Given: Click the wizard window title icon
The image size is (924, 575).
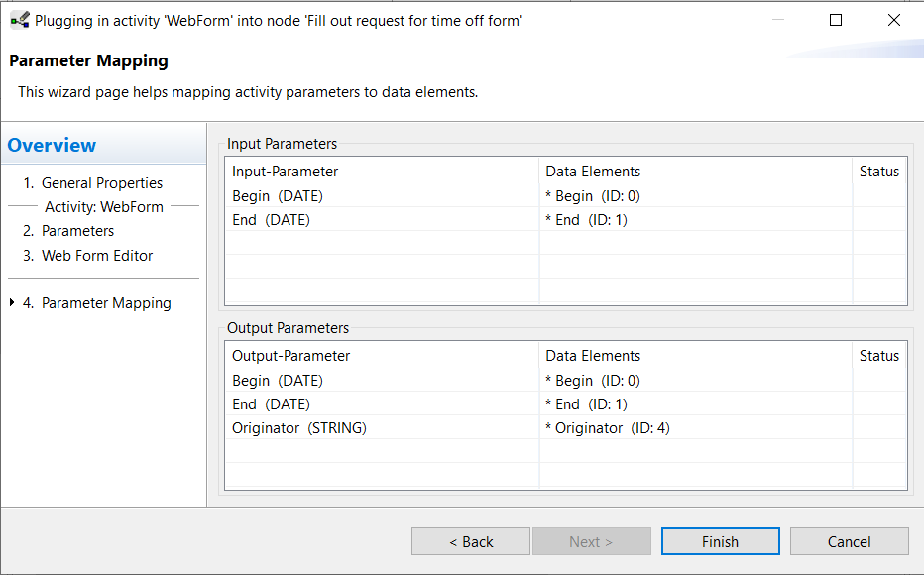Looking at the screenshot, I should coord(20,21).
